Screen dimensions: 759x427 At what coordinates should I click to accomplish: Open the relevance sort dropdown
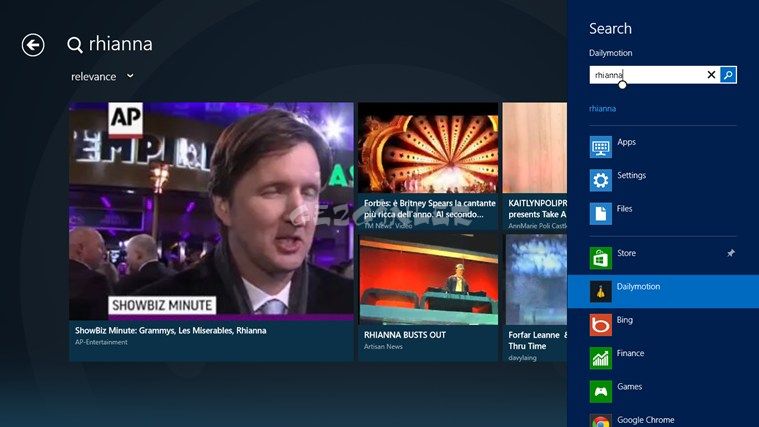point(102,76)
